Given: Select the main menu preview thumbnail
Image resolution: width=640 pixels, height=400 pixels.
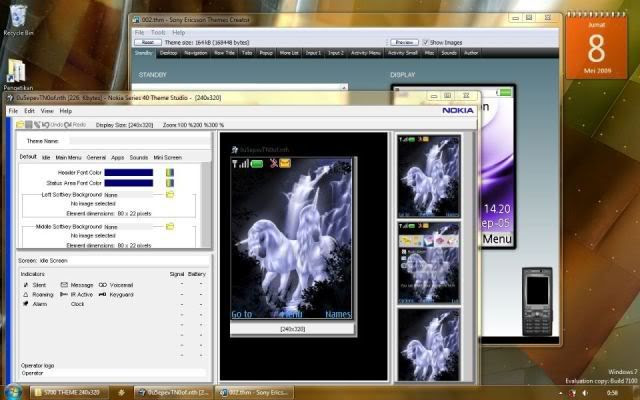Looking at the screenshot, I should click(429, 263).
